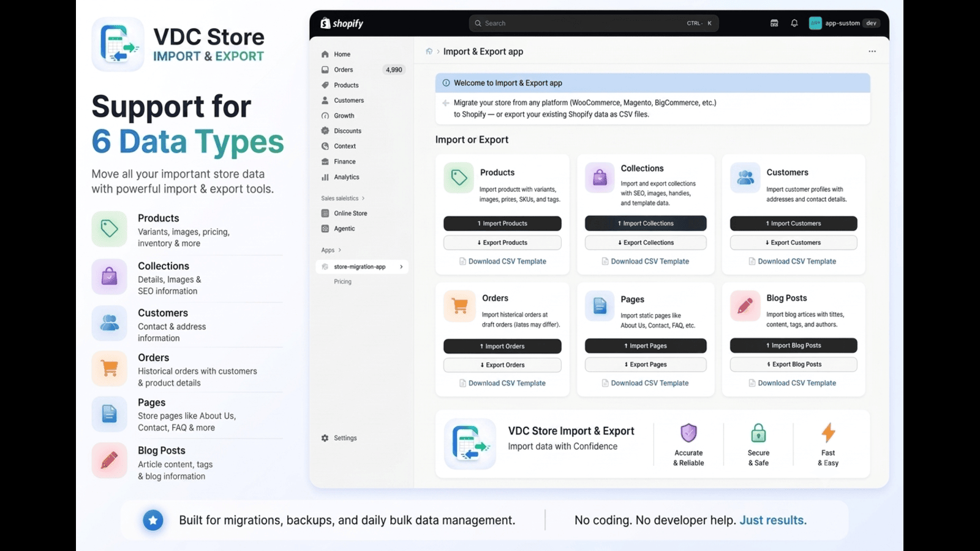Click the Blog Posts pencil card icon
980x551 pixels.
(745, 305)
